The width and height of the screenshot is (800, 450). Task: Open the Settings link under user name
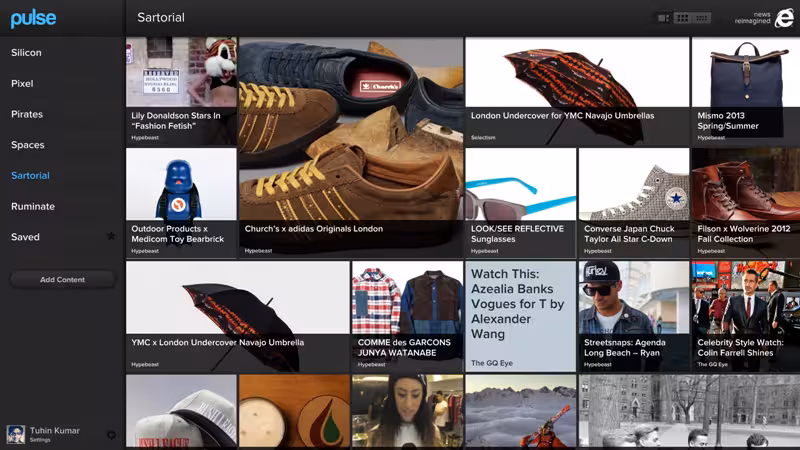[x=40, y=440]
